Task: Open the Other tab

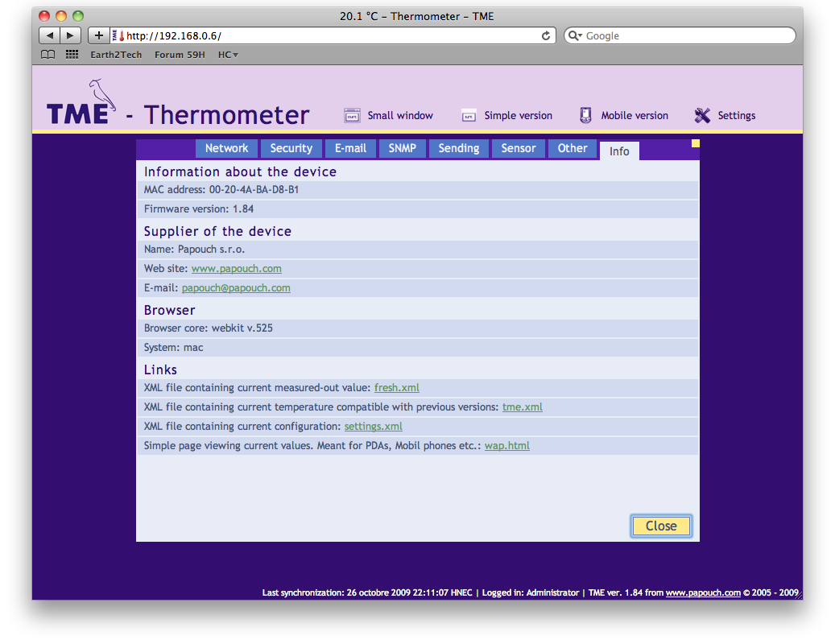Action: coord(573,148)
